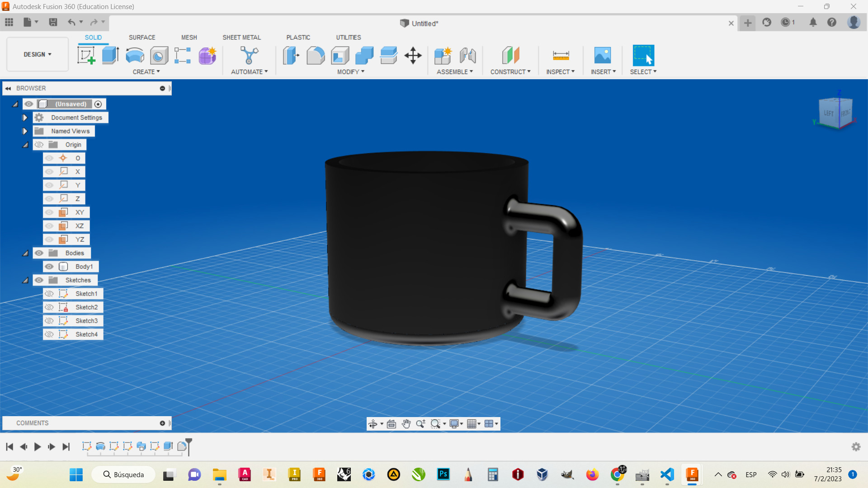868x488 pixels.
Task: Switch to the SOLID tab
Action: (93, 38)
